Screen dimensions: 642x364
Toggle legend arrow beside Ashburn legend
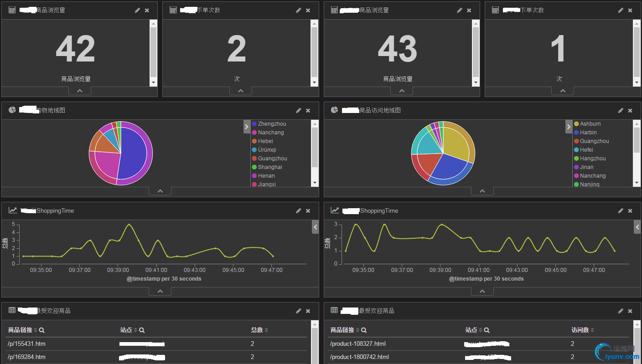(569, 127)
